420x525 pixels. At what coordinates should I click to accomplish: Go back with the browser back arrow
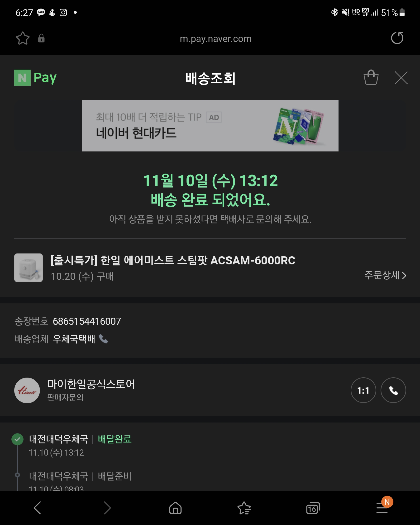click(37, 508)
